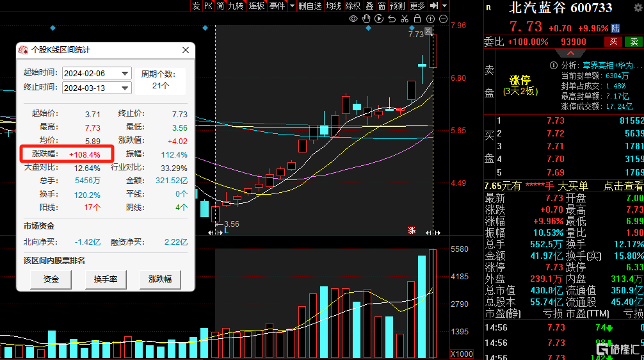Click the right range boundary arrows handle
The height and width of the screenshot is (360, 644).
tap(433, 233)
